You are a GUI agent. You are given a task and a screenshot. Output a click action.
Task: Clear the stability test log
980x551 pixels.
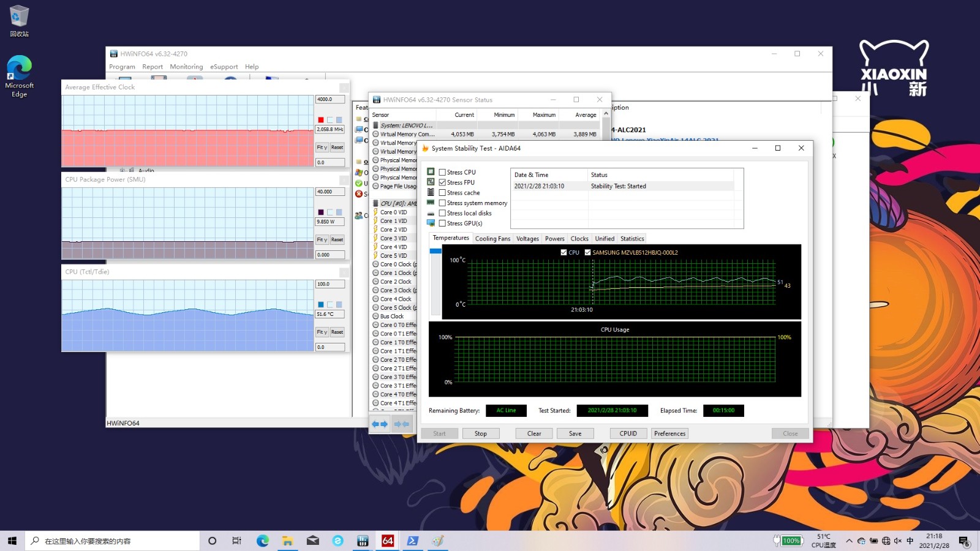click(534, 433)
